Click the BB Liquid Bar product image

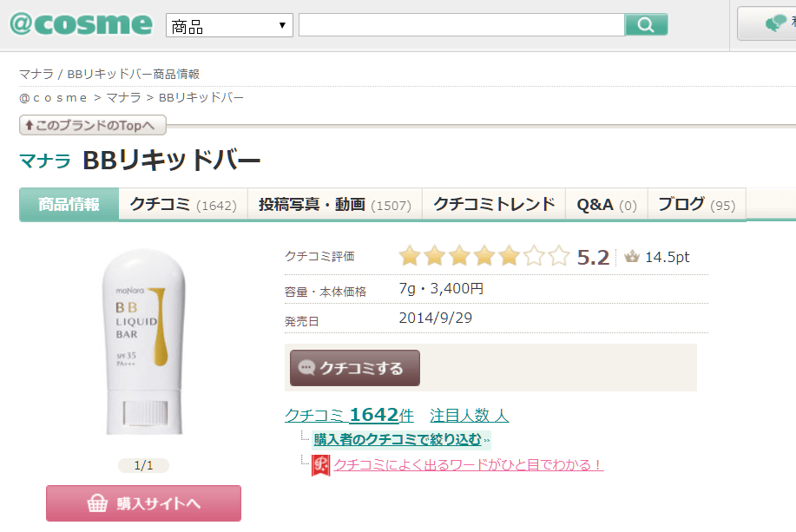(x=144, y=341)
